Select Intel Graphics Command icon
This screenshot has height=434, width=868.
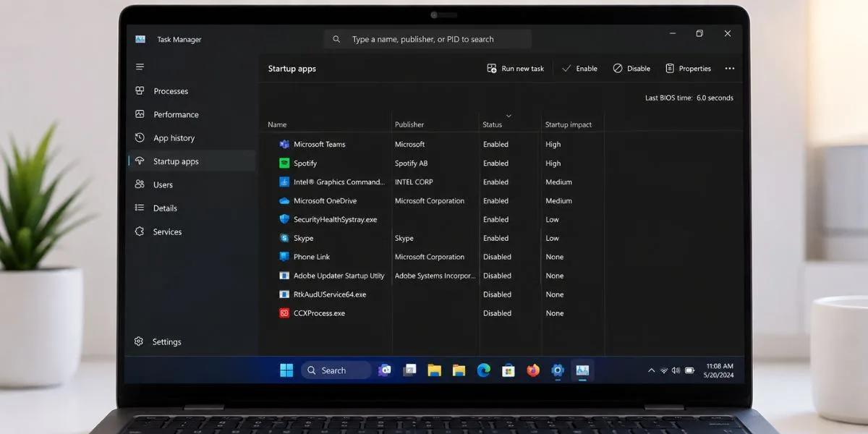coord(284,182)
